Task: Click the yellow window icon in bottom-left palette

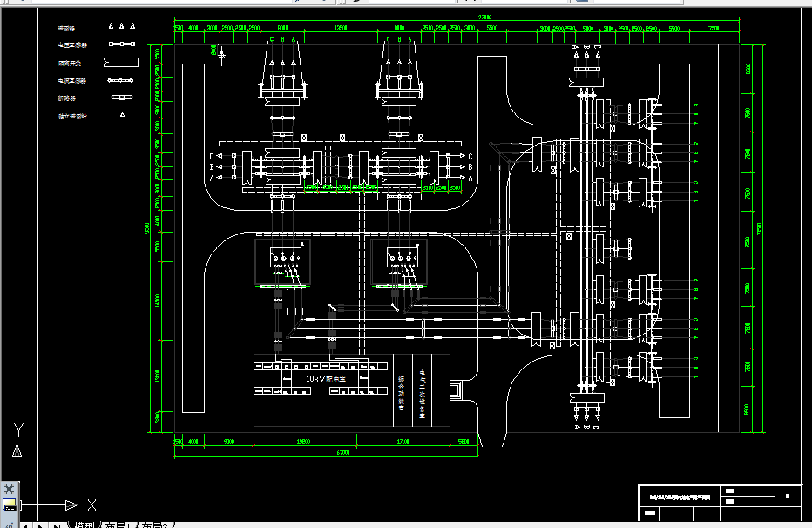Action: tap(10, 504)
